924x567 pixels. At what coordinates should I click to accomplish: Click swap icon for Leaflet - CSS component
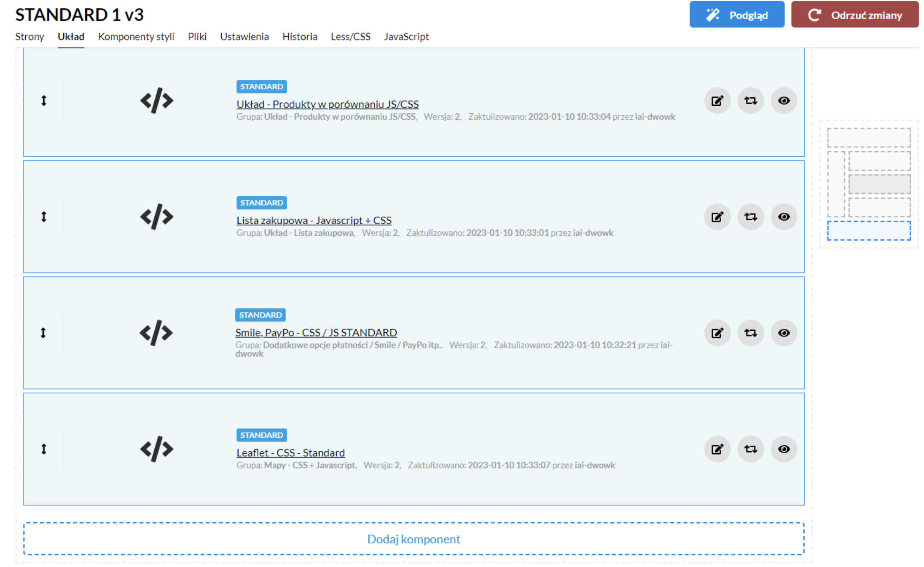point(750,449)
